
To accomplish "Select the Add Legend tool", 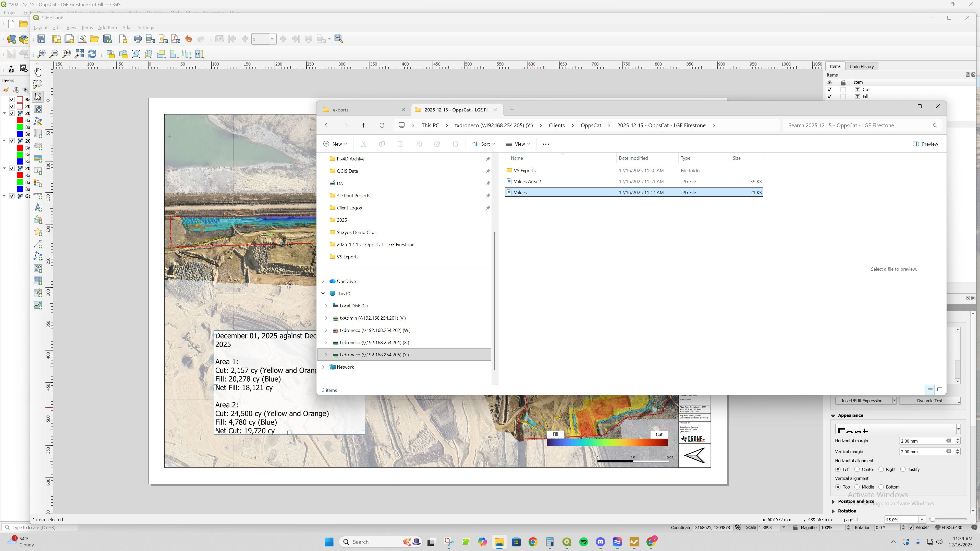I will point(38,183).
